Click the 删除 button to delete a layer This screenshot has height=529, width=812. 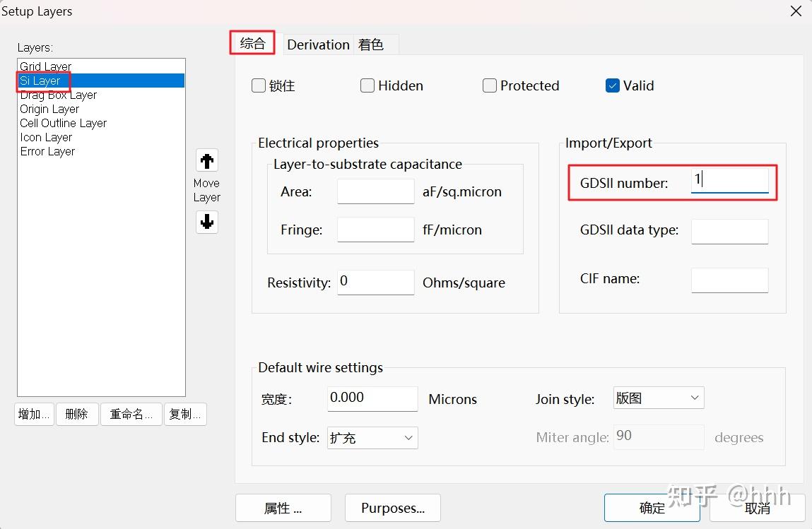pos(77,415)
